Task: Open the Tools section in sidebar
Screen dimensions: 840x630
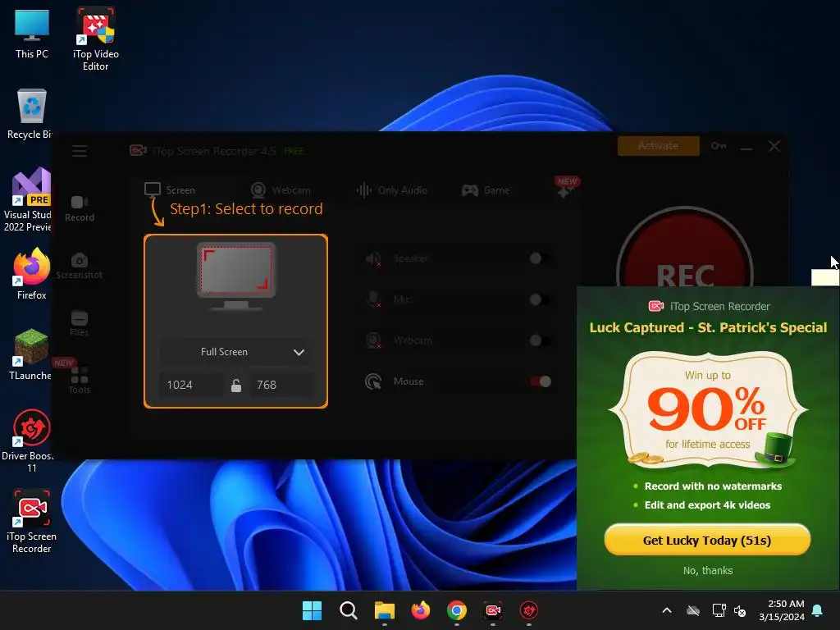Action: coord(80,381)
